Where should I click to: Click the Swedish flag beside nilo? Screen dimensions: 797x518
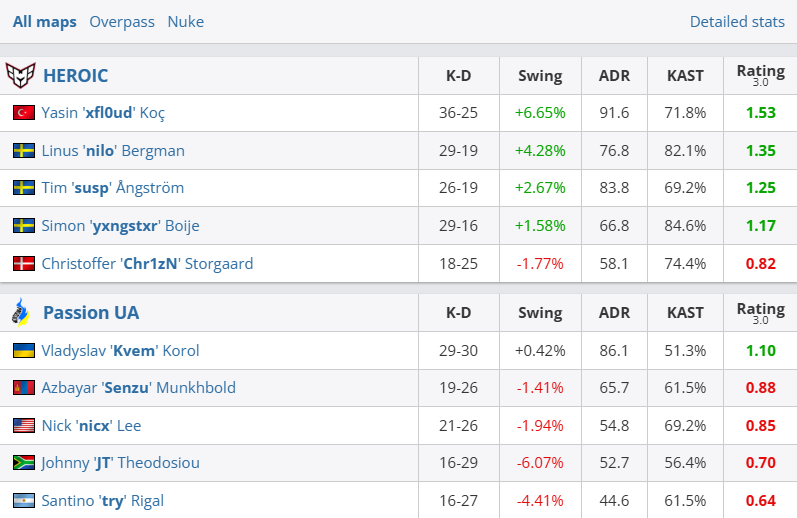(24, 151)
